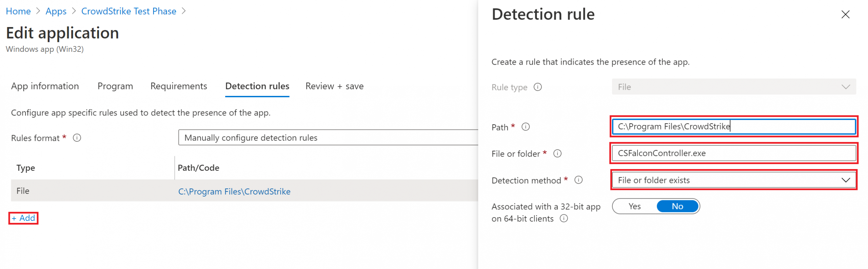This screenshot has height=269, width=868.
Task: Open the C:\Program Files\CrowdStrike path link
Action: coord(234,191)
